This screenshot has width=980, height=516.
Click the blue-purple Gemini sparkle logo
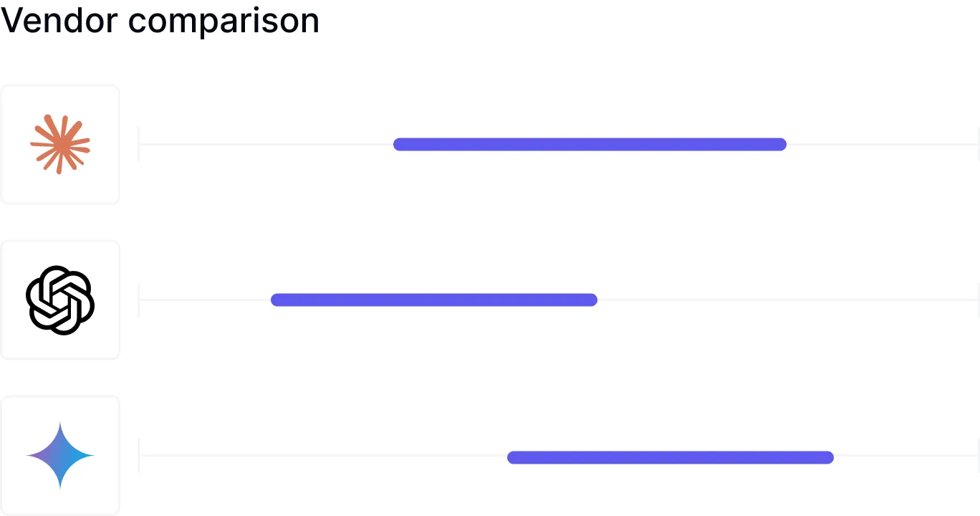pos(60,456)
